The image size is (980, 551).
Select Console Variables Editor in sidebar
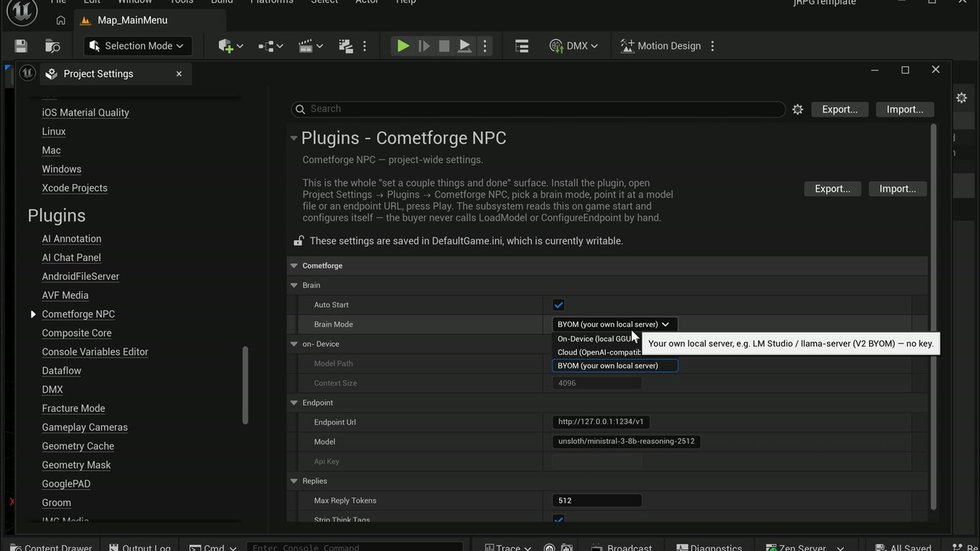click(95, 352)
